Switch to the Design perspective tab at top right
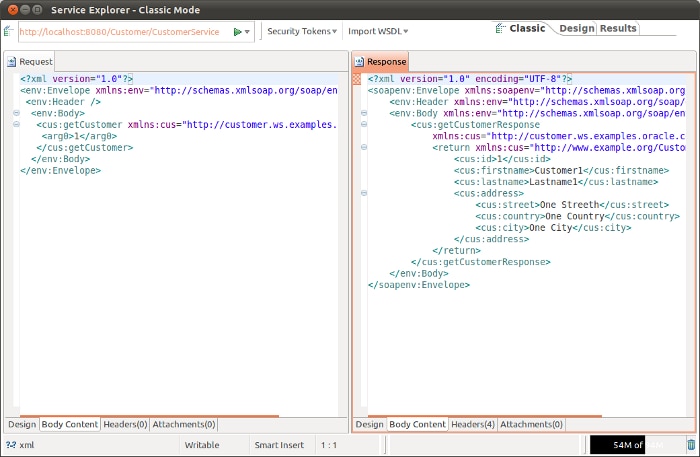This screenshot has height=457, width=700. 576,28
